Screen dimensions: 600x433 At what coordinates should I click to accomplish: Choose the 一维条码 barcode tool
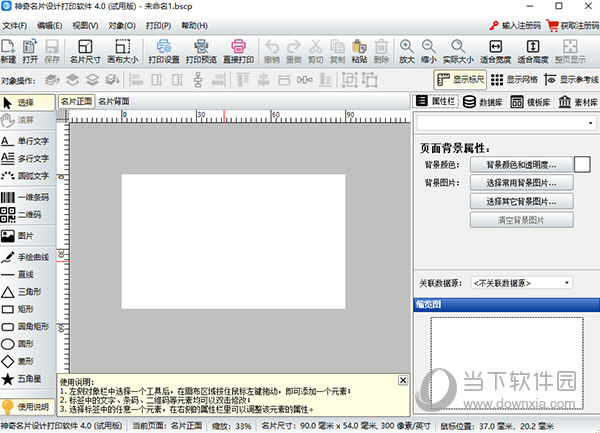point(25,197)
